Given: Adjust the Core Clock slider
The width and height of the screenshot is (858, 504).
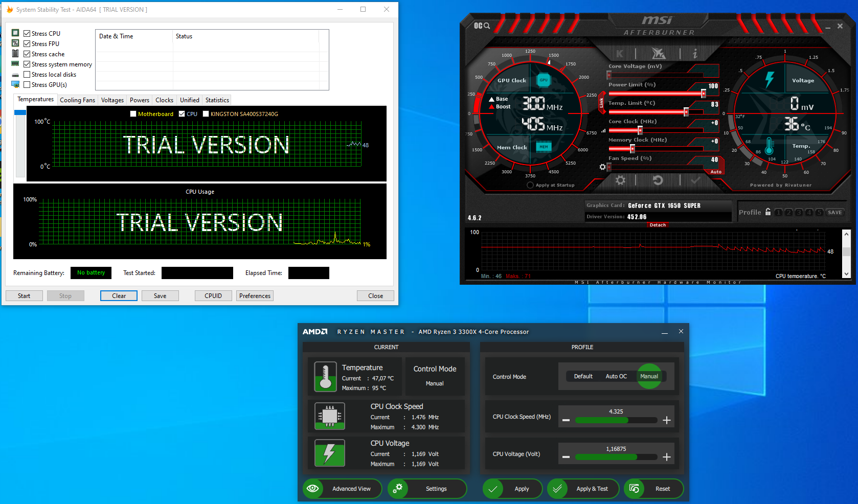Looking at the screenshot, I should 640,130.
